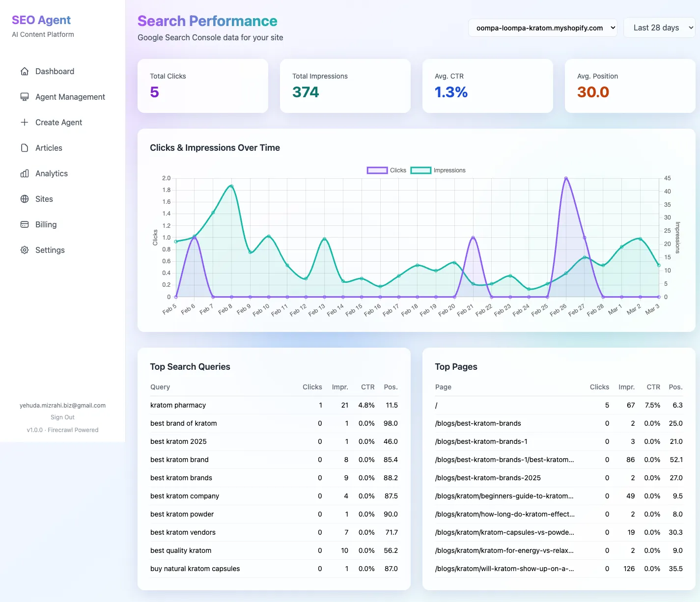Click the Create Agent plus icon
The height and width of the screenshot is (602, 700).
tap(25, 122)
